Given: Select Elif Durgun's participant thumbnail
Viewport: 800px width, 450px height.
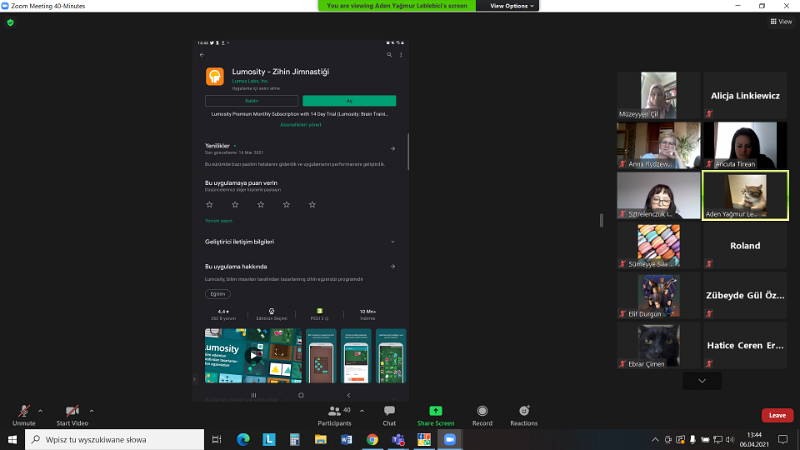Looking at the screenshot, I should point(658,295).
